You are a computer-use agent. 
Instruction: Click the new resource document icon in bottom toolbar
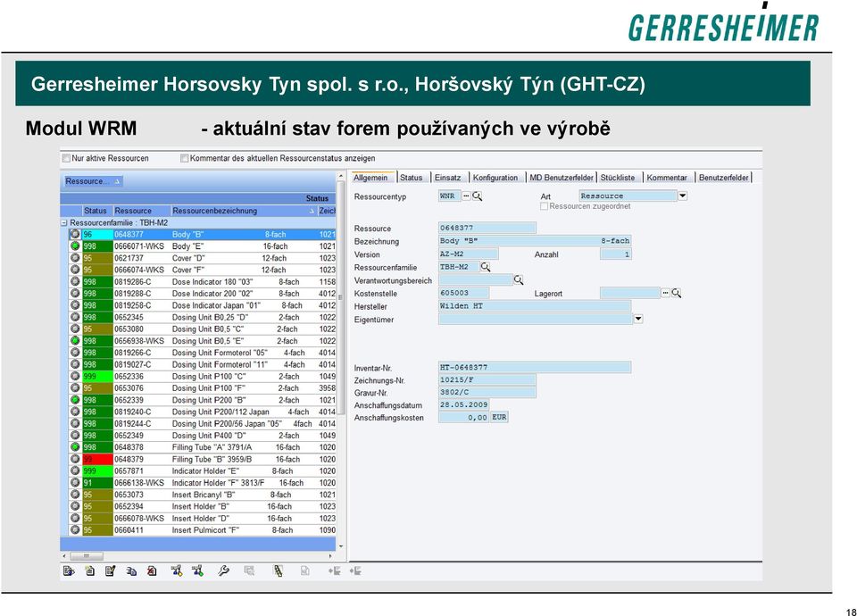click(89, 571)
